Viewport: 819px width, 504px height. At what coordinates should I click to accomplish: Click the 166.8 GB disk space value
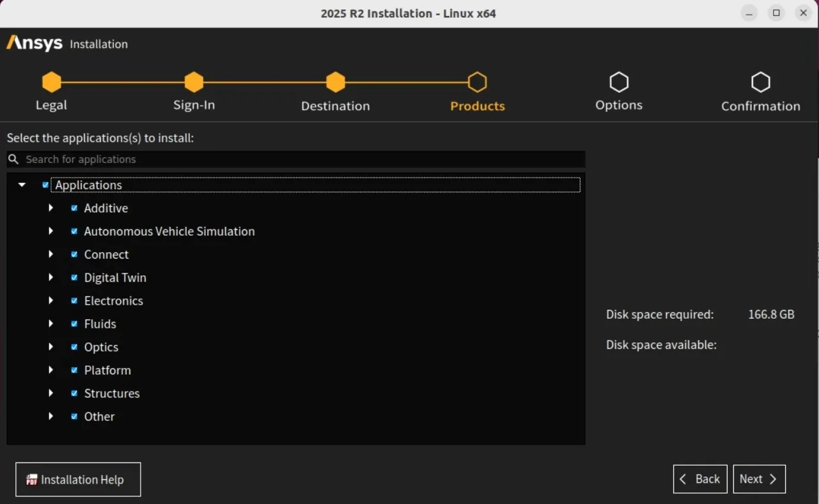click(771, 314)
